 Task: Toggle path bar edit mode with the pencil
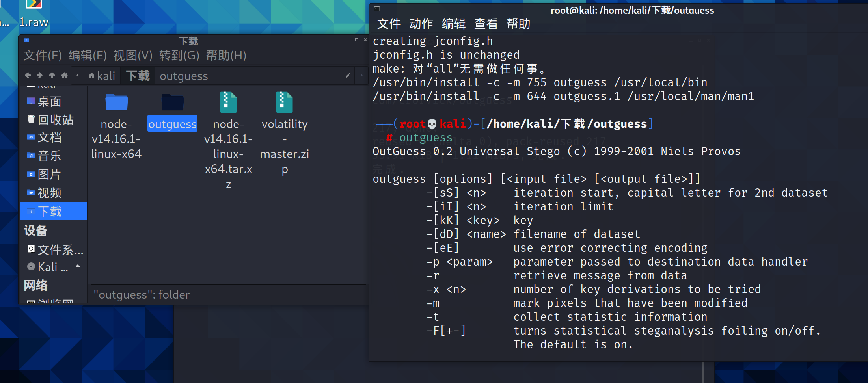[348, 75]
